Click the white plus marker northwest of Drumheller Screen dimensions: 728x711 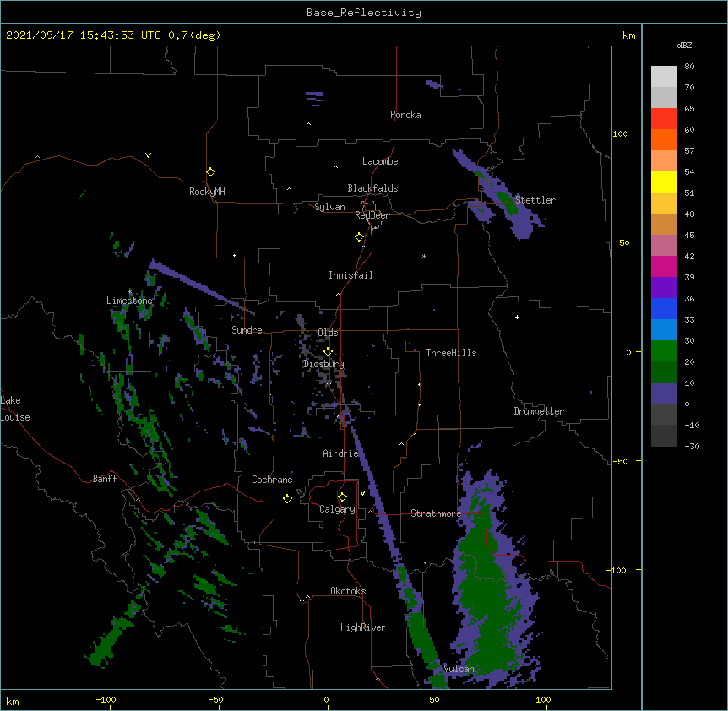pyautogui.click(x=517, y=317)
